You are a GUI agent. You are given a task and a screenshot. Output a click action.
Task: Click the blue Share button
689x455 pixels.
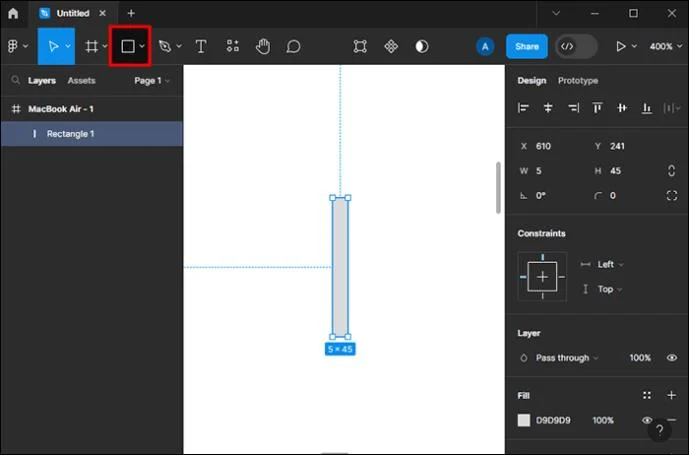pyautogui.click(x=526, y=46)
